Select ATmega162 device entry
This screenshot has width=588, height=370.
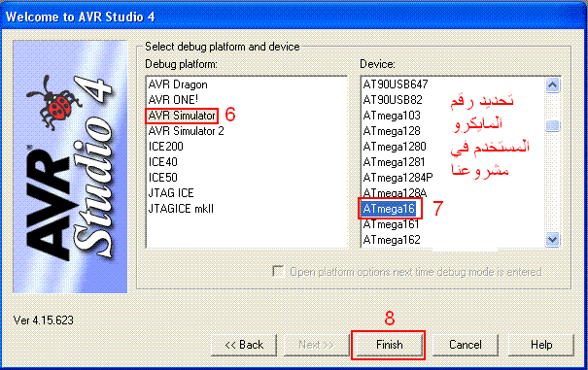click(392, 239)
